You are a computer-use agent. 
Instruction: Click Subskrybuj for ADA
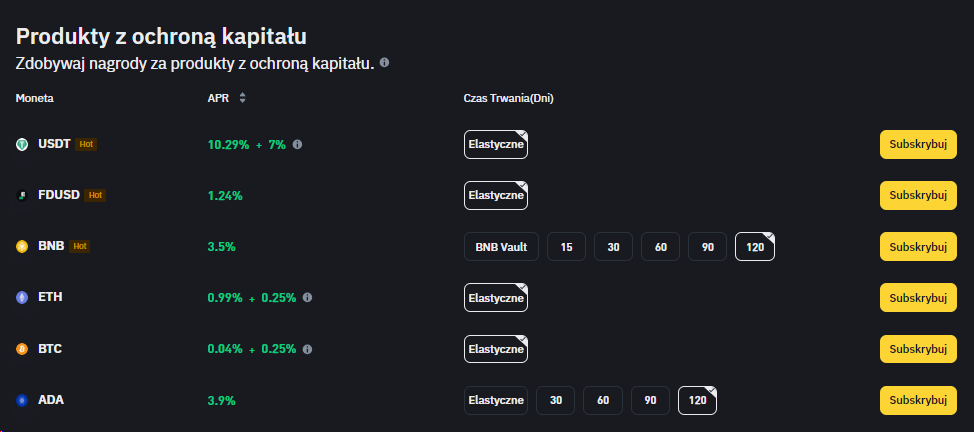point(917,400)
